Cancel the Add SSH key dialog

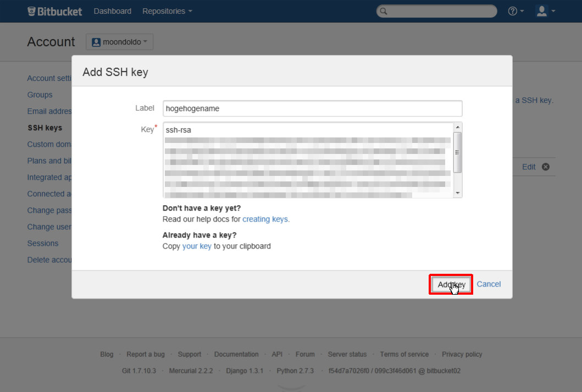(489, 284)
